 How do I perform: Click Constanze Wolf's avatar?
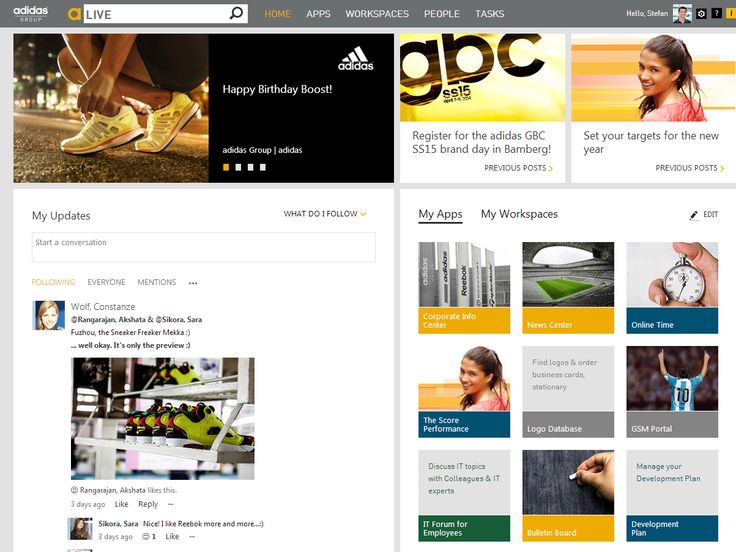pos(49,315)
